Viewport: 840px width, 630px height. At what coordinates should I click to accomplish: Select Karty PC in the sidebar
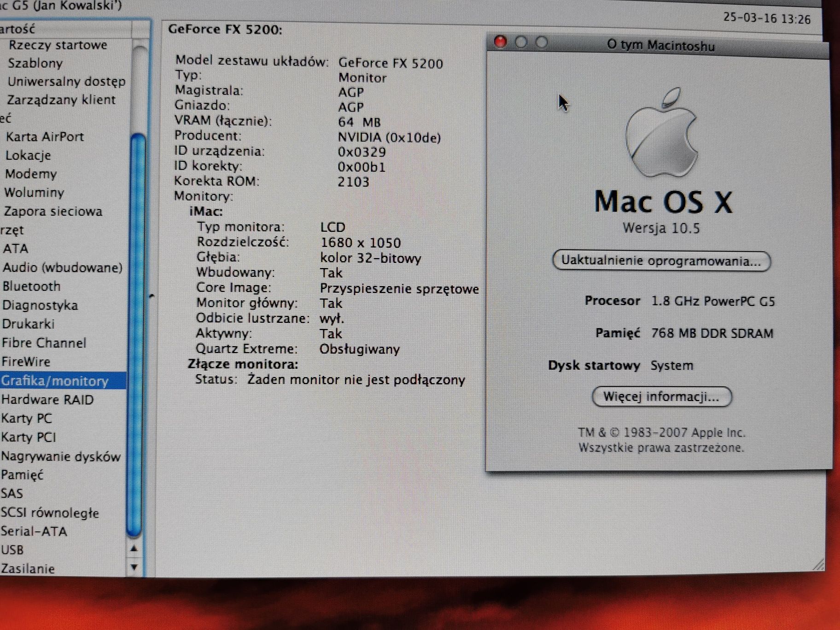click(26, 419)
